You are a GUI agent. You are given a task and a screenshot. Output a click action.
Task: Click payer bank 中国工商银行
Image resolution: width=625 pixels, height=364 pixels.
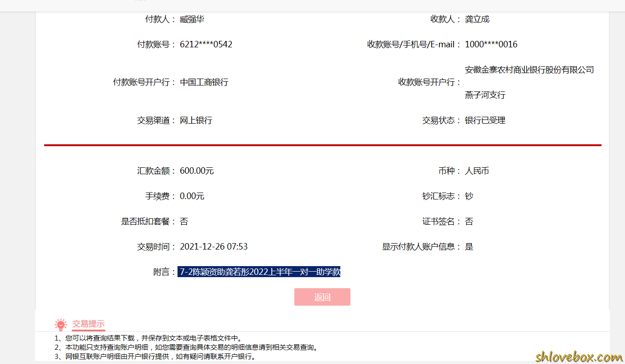click(x=204, y=82)
